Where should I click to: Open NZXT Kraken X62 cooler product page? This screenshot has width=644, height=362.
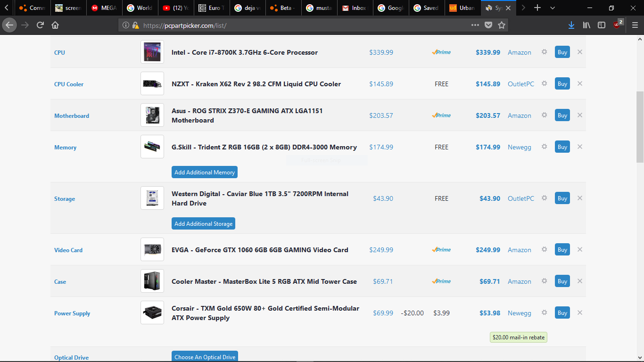[256, 84]
